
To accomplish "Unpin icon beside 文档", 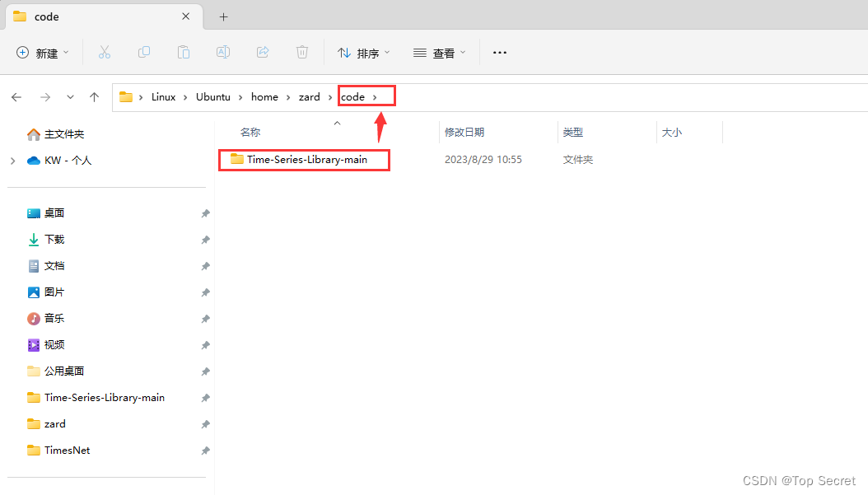I will [205, 266].
